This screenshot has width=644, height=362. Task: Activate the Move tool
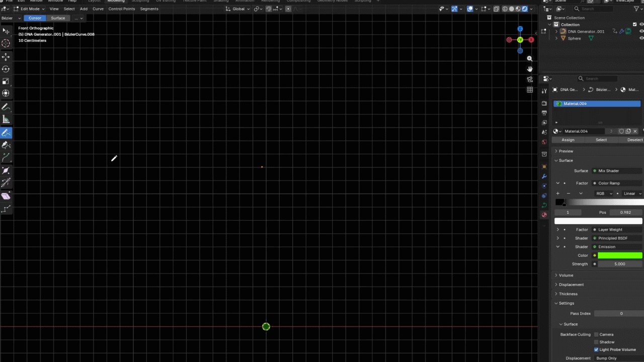point(6,57)
